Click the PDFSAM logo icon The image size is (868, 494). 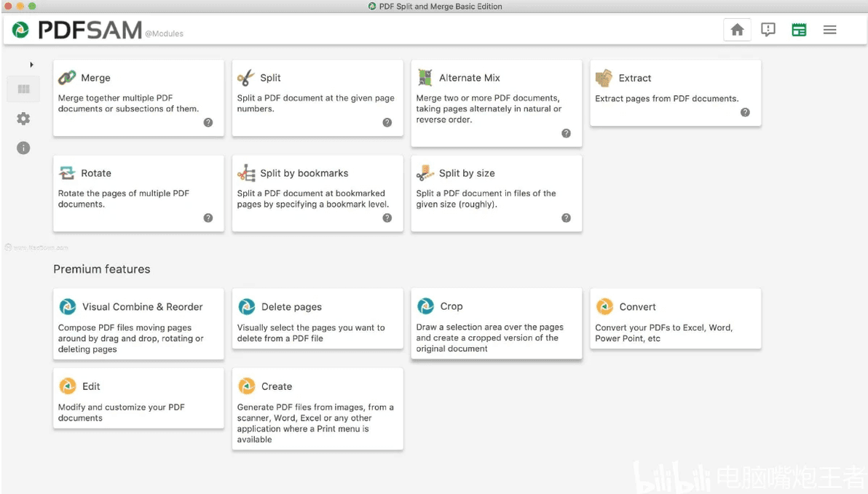(x=20, y=30)
